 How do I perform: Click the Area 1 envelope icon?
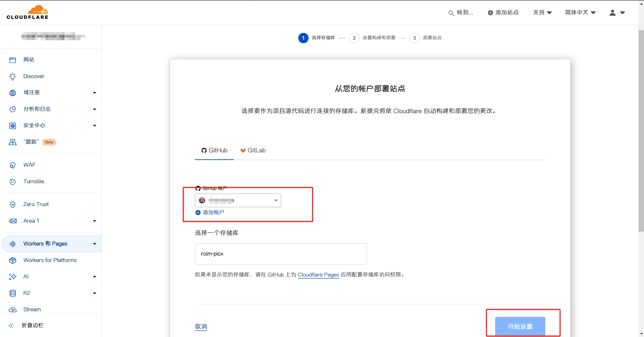point(13,221)
